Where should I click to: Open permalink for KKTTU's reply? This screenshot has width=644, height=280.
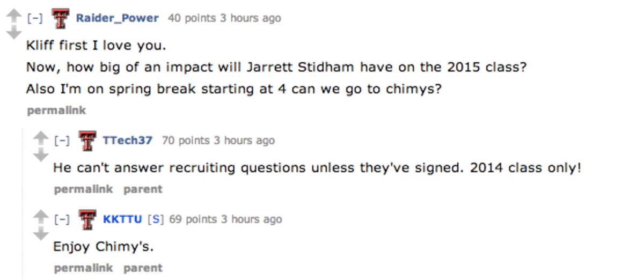(x=83, y=268)
